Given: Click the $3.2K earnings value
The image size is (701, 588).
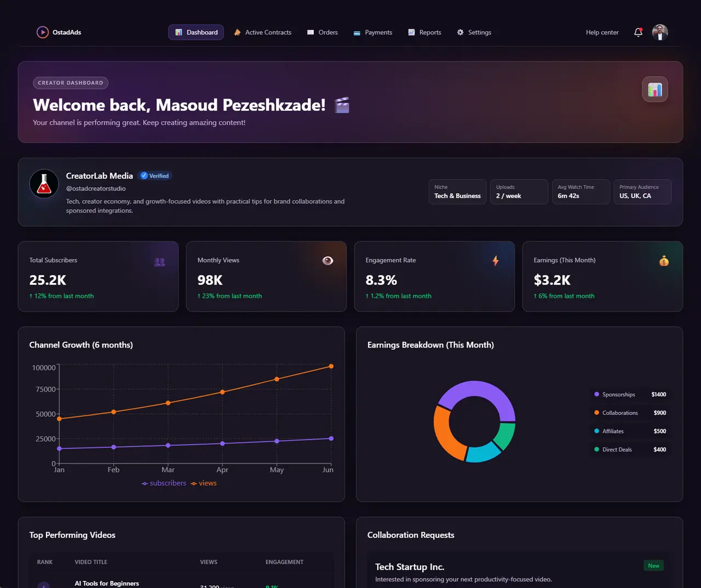Looking at the screenshot, I should 552,280.
